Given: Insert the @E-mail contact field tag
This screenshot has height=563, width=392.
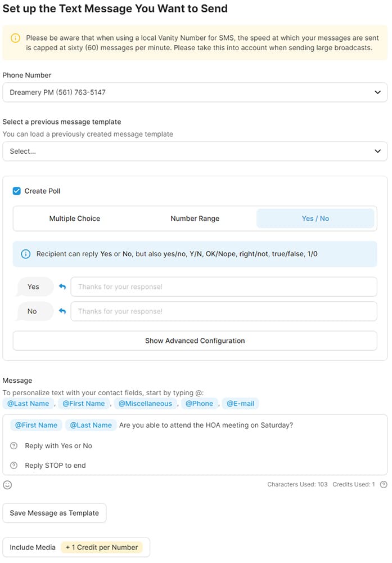Looking at the screenshot, I should [x=241, y=404].
